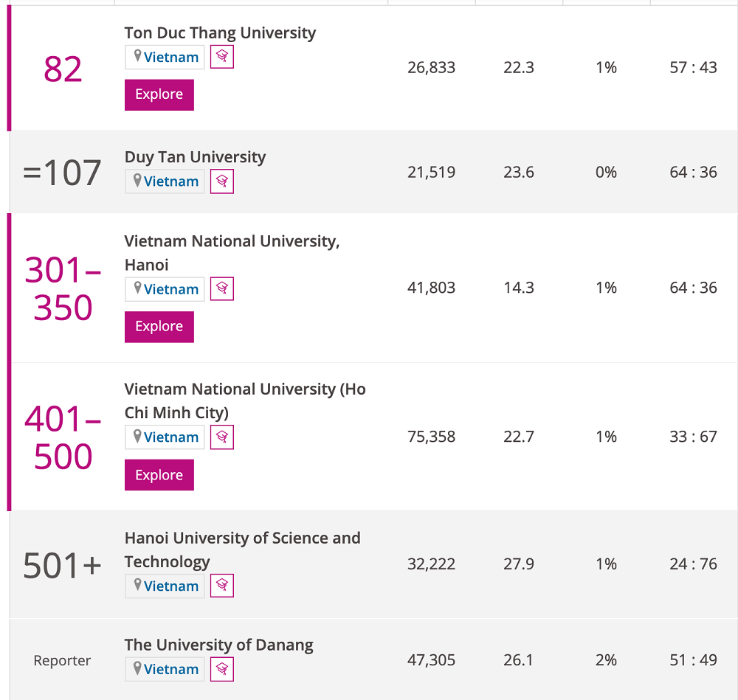Open Hanoi University of Science and Technology link

pyautogui.click(x=242, y=550)
